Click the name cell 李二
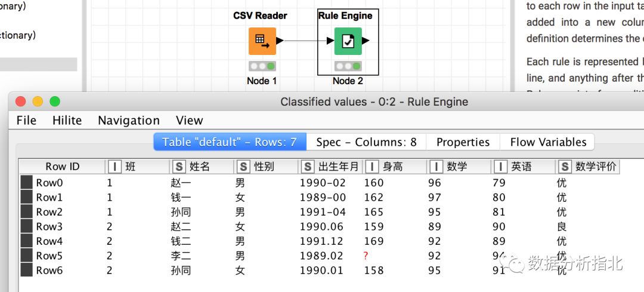The height and width of the screenshot is (292, 644). tap(181, 256)
